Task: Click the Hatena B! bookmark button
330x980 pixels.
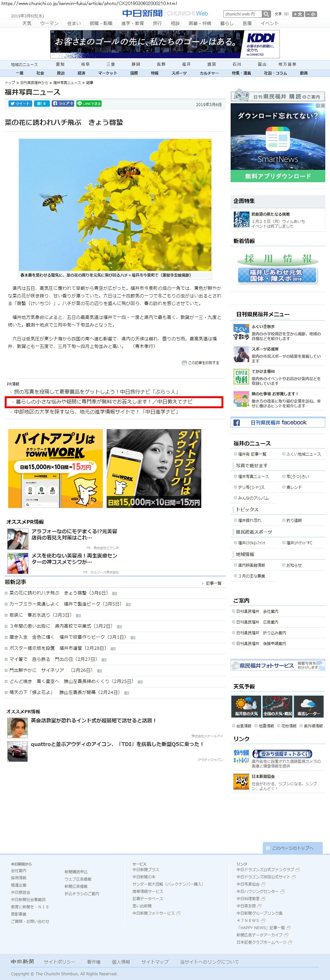Action: click(x=42, y=104)
